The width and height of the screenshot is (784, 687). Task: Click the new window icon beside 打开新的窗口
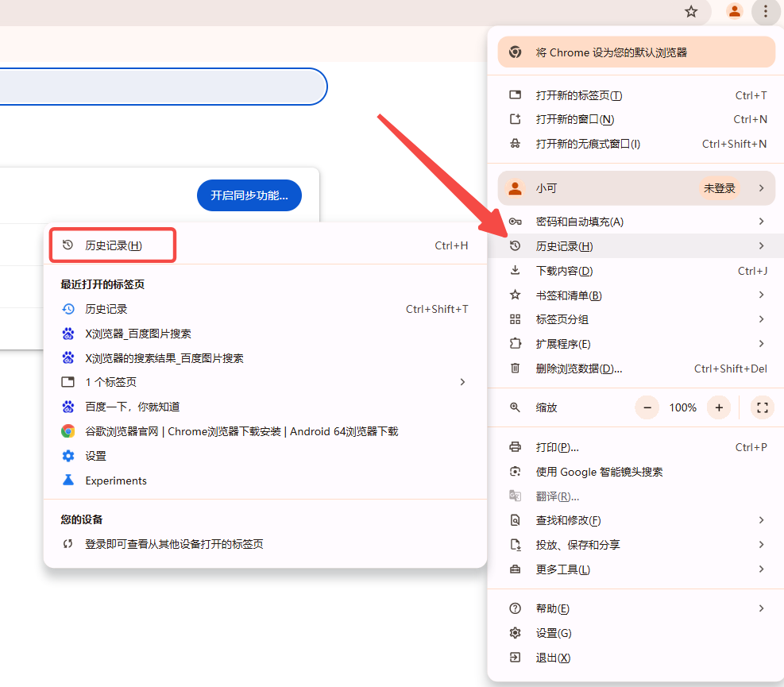515,119
